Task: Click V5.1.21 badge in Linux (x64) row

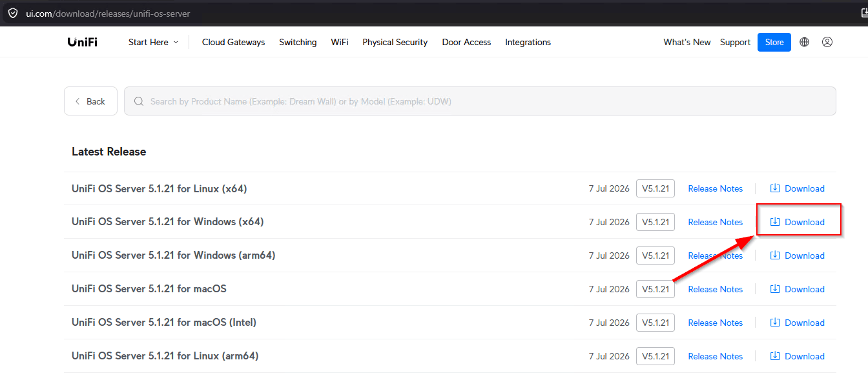Action: pos(656,188)
